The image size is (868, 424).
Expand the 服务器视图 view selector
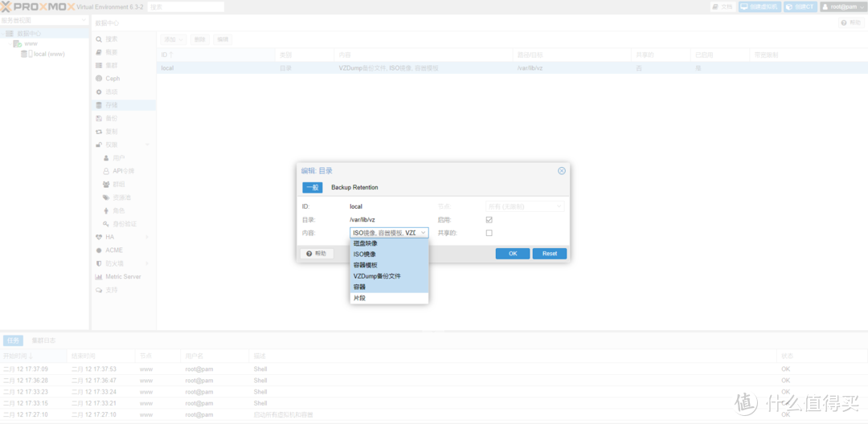(45, 20)
